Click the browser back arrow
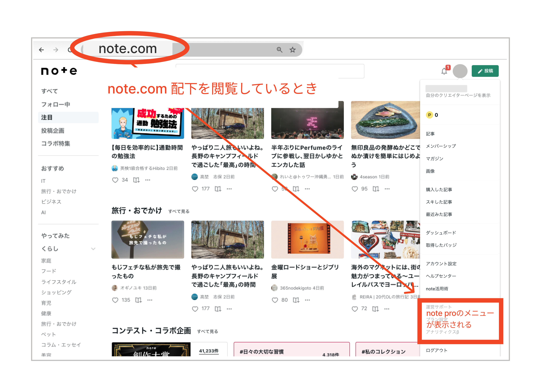This screenshot has width=541, height=392. point(41,50)
